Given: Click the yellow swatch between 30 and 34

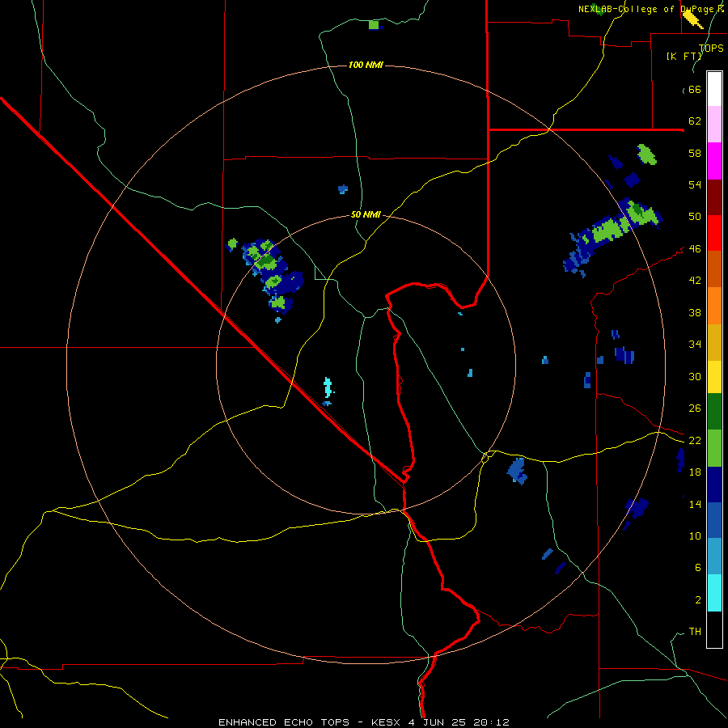Looking at the screenshot, I should [714, 377].
